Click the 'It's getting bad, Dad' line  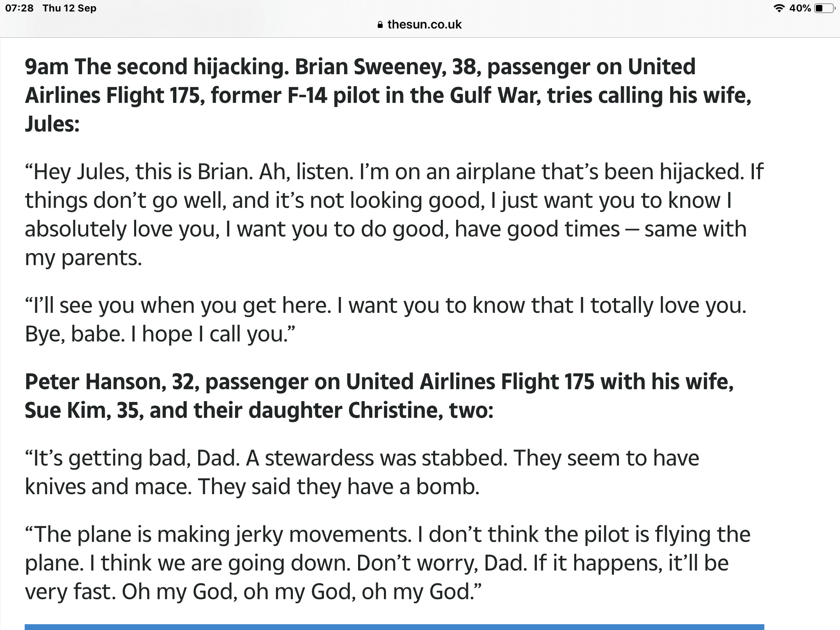click(x=362, y=458)
